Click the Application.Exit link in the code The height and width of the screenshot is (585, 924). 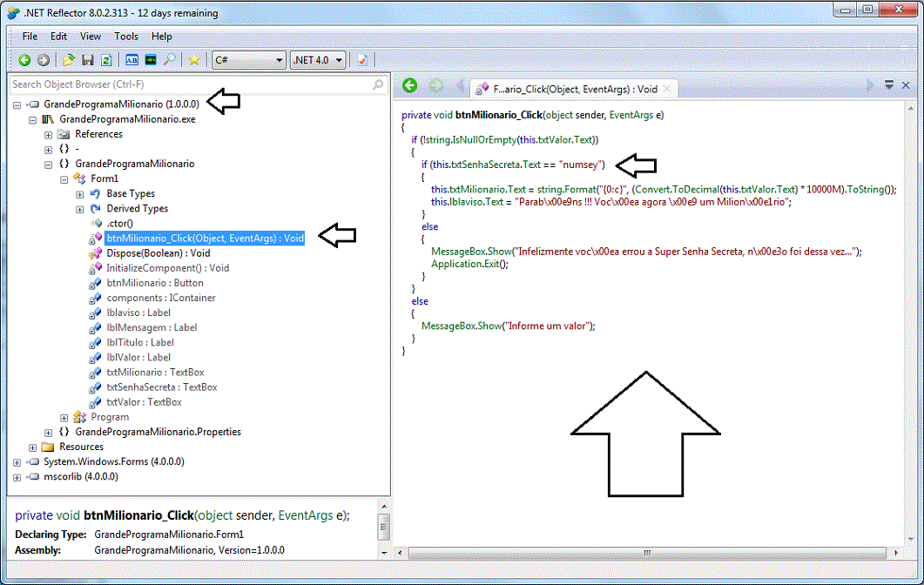(466, 264)
